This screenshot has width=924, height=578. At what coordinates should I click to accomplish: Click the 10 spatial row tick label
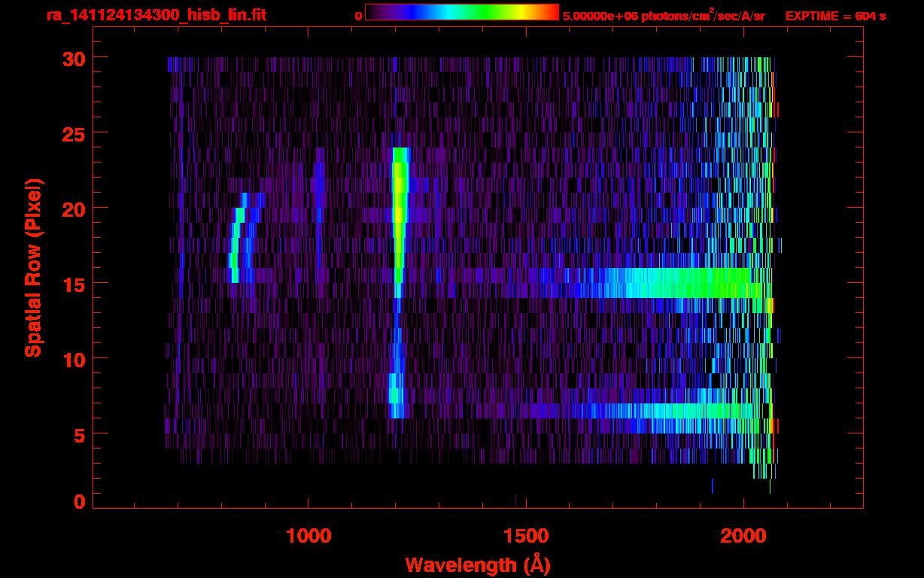pos(73,359)
